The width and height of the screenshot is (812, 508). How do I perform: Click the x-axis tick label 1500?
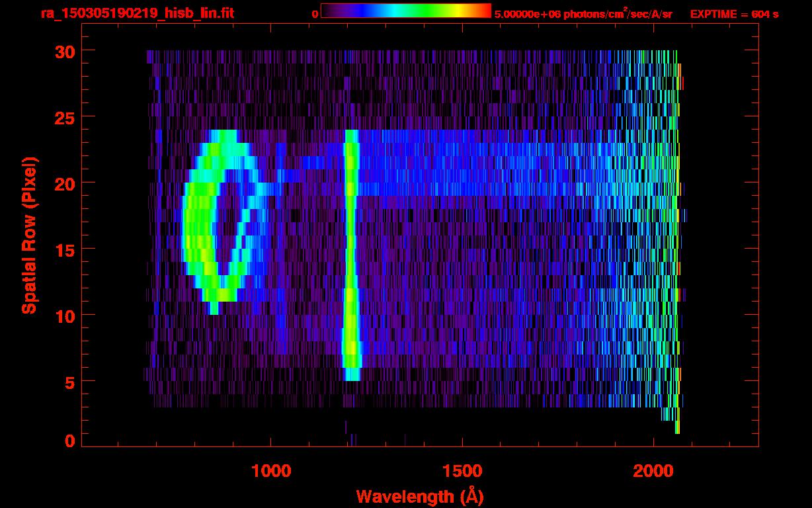(x=462, y=471)
